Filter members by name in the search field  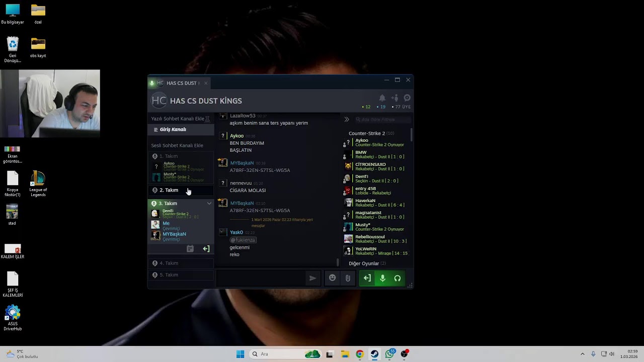[x=382, y=120]
